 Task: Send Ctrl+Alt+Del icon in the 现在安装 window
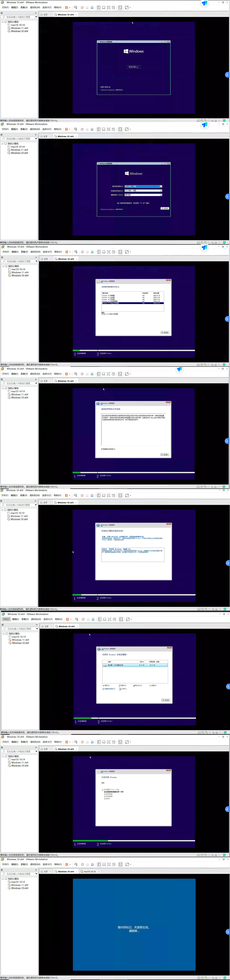click(76, 8)
